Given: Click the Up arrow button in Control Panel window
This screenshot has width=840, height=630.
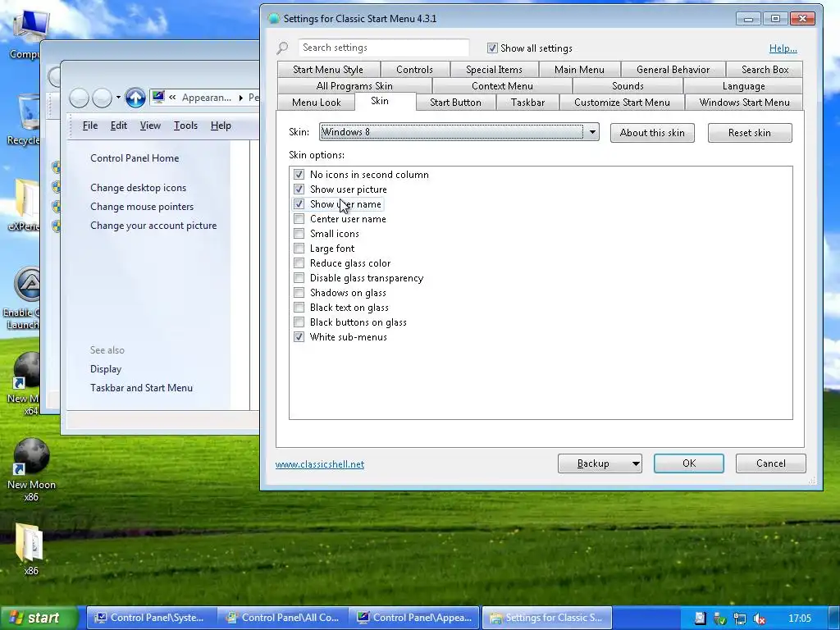Looking at the screenshot, I should click(x=135, y=98).
